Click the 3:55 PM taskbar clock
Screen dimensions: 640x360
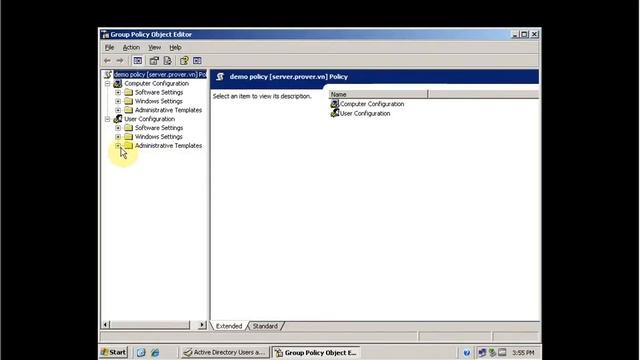coord(523,353)
